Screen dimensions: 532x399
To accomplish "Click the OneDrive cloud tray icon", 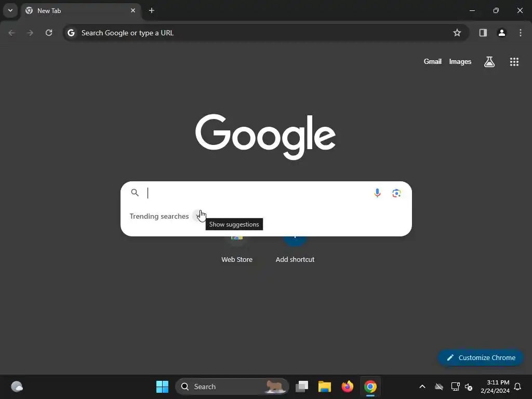I will point(439,387).
